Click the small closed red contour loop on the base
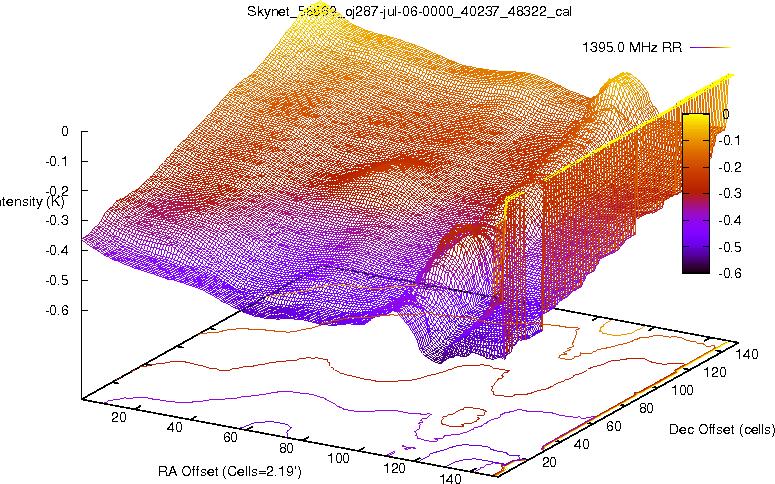Image resolution: width=775 pixels, height=484 pixels. (x=464, y=417)
